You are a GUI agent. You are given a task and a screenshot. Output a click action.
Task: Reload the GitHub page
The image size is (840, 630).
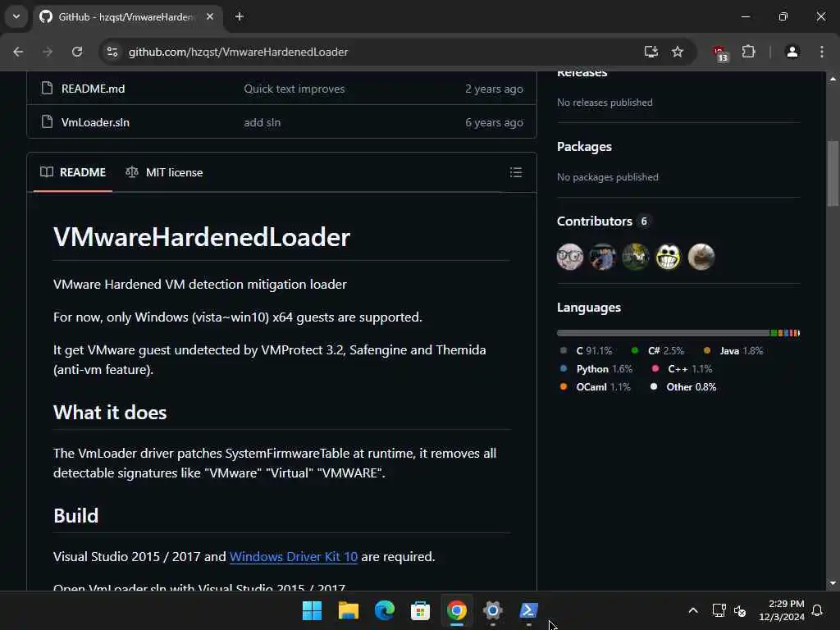coord(77,52)
